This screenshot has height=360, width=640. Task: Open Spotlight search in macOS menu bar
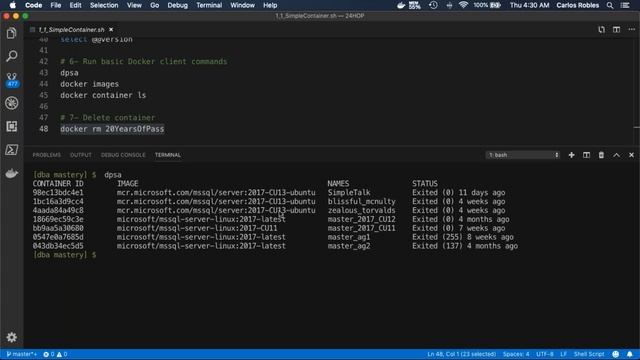tap(610, 5)
